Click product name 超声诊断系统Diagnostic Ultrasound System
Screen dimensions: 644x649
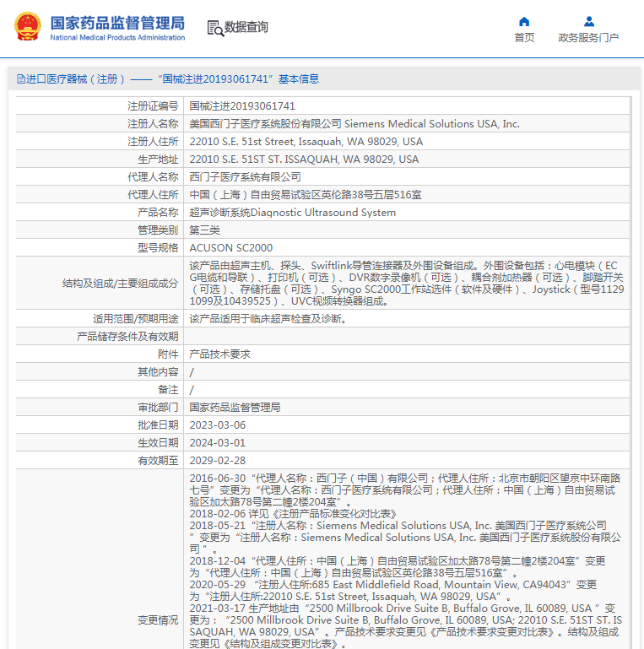(293, 213)
